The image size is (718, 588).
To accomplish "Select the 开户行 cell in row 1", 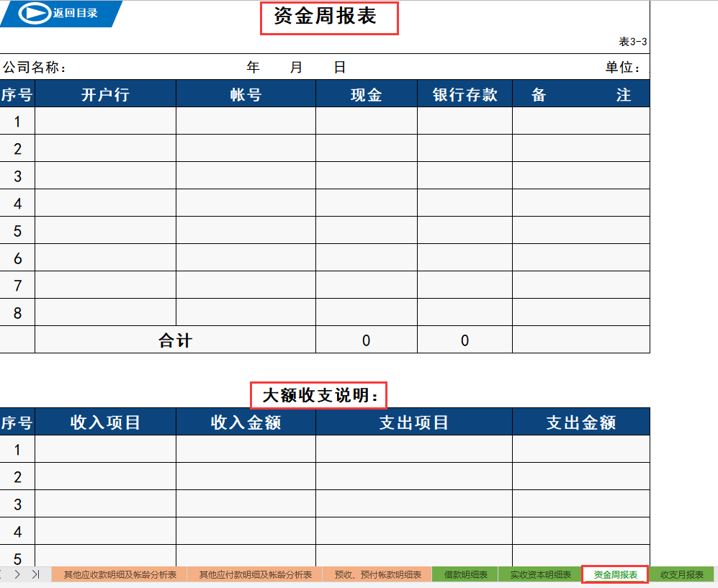I will 105,120.
